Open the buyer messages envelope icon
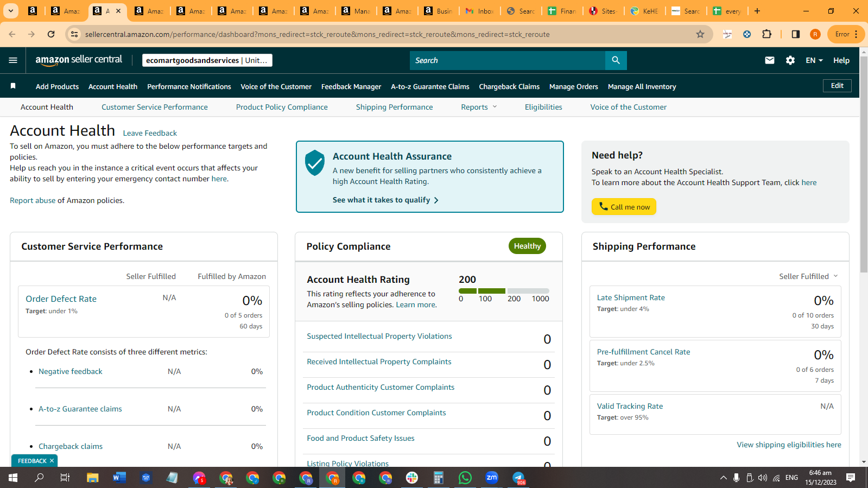The width and height of the screenshot is (868, 488). 770,60
